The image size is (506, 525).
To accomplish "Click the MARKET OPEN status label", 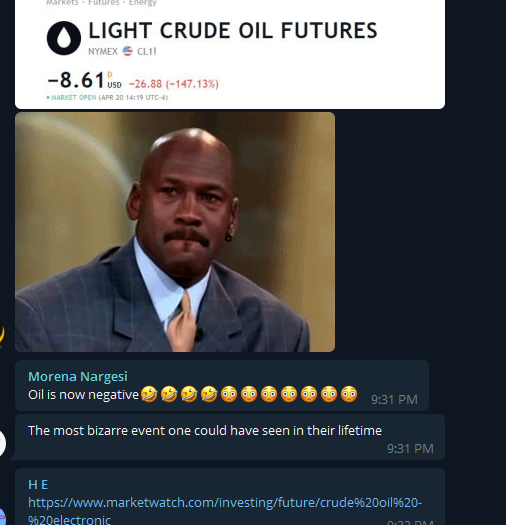I will (x=71, y=97).
